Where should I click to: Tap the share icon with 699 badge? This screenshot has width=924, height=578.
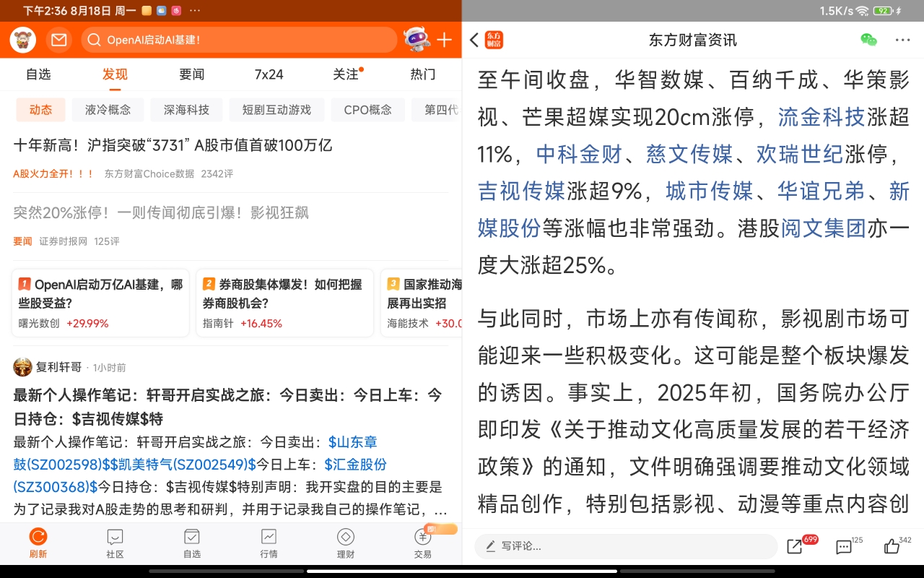(795, 547)
